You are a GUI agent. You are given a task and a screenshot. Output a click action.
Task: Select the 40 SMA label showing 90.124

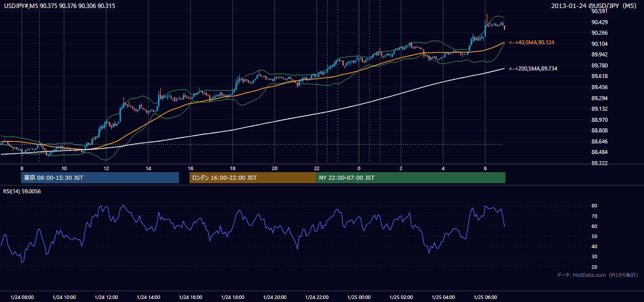(532, 42)
